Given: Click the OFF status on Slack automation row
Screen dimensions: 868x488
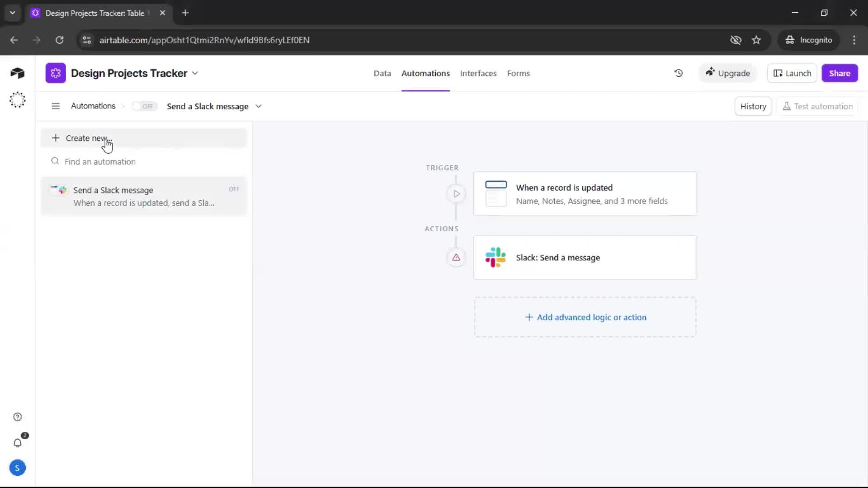Looking at the screenshot, I should coord(234,189).
